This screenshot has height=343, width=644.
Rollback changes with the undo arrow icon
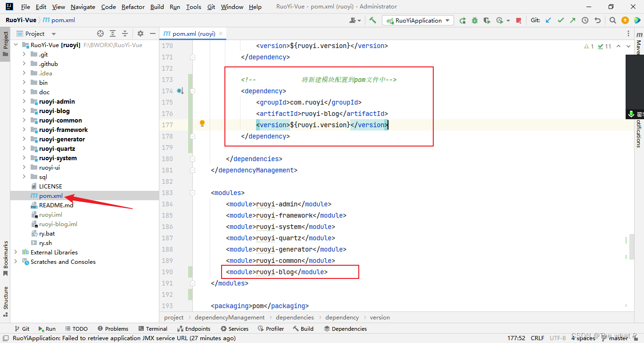[598, 20]
